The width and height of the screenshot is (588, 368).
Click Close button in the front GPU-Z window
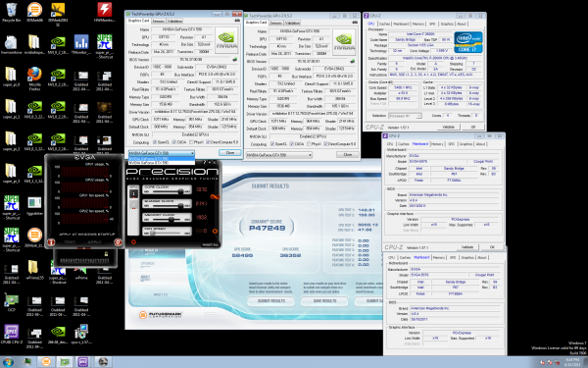pyautogui.click(x=230, y=153)
